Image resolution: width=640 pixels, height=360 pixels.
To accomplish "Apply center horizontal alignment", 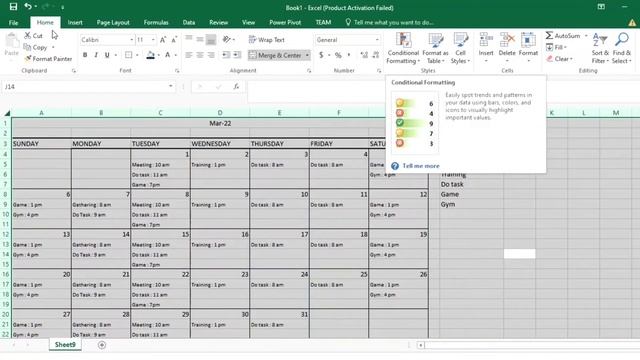I will tap(200, 55).
